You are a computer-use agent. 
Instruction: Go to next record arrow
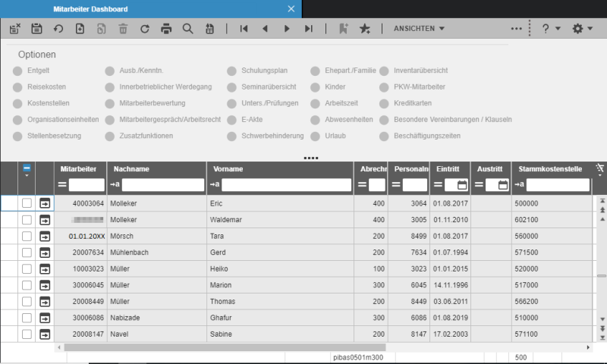point(287,29)
